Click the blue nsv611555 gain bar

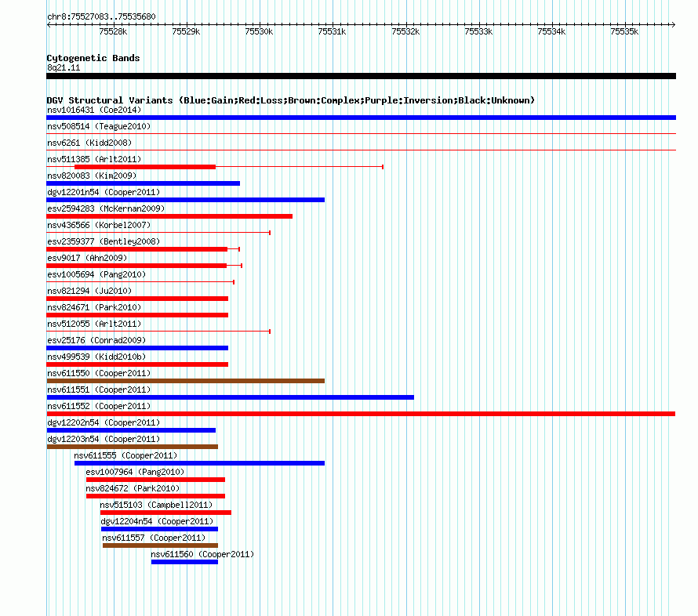tap(199, 463)
